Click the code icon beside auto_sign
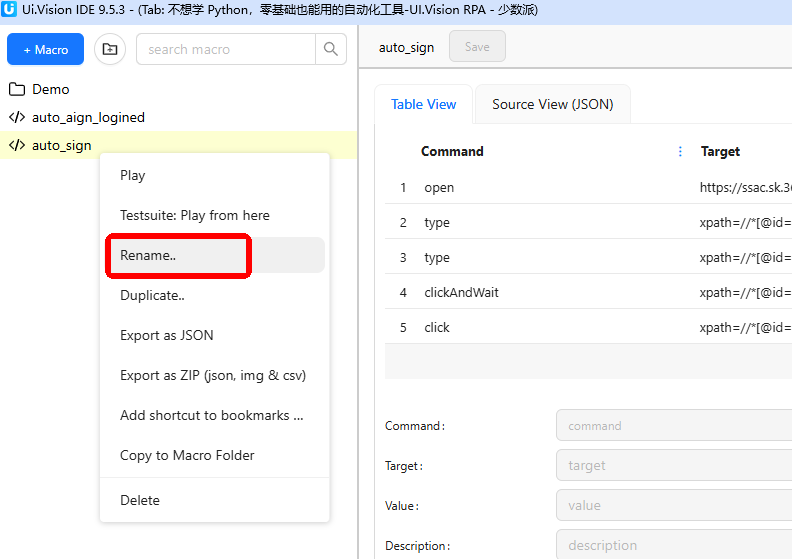 [x=17, y=145]
